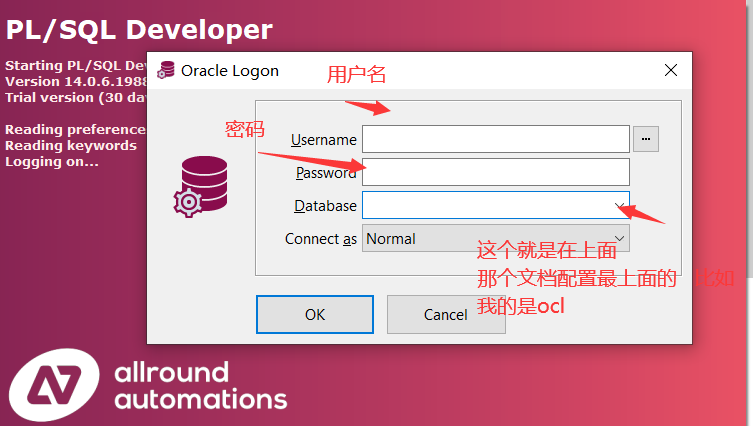Confirm logon with the OK button

[x=315, y=314]
